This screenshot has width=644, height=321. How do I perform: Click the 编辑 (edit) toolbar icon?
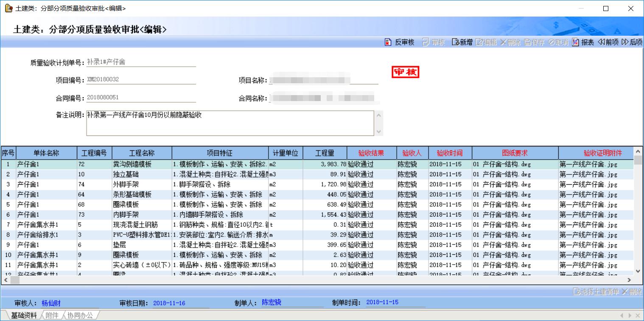pos(479,42)
